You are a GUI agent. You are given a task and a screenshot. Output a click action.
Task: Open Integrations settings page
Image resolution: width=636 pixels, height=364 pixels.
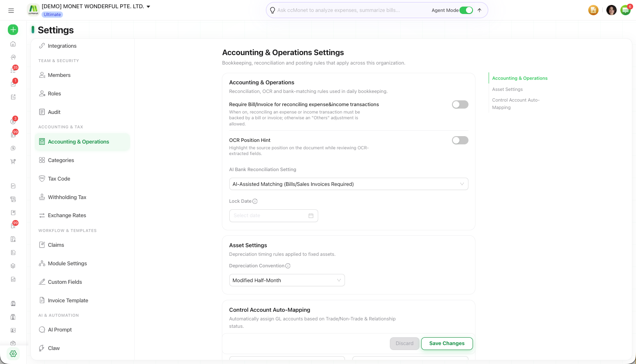click(82, 46)
